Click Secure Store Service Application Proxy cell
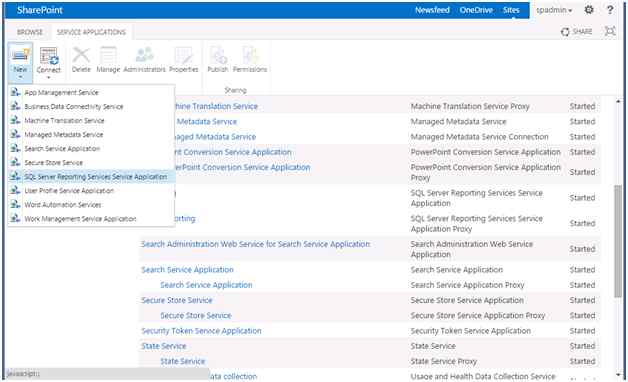This screenshot has width=628, height=382. point(478,316)
